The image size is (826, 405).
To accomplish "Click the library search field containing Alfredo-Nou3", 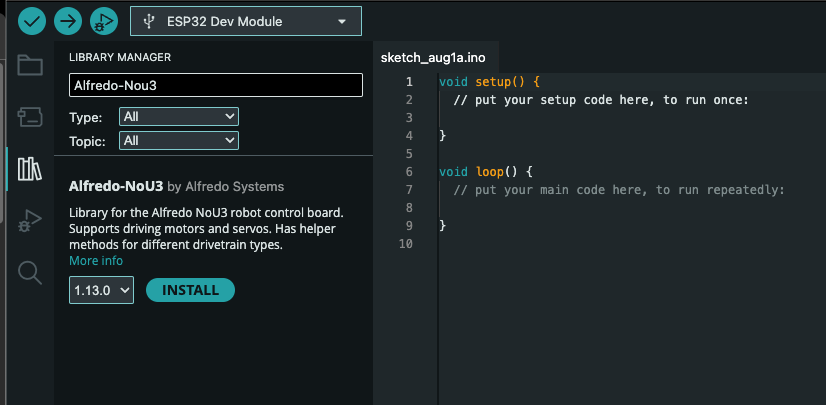I will 216,85.
